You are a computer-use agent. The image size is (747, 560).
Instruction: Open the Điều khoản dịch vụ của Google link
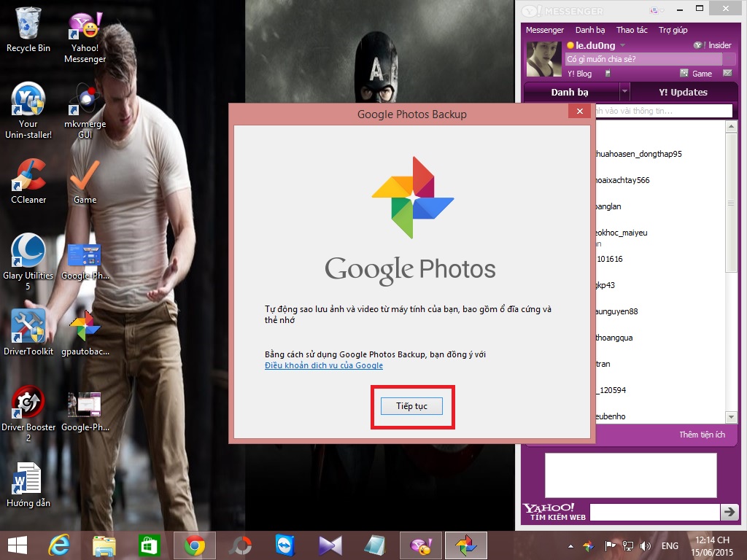pos(323,365)
